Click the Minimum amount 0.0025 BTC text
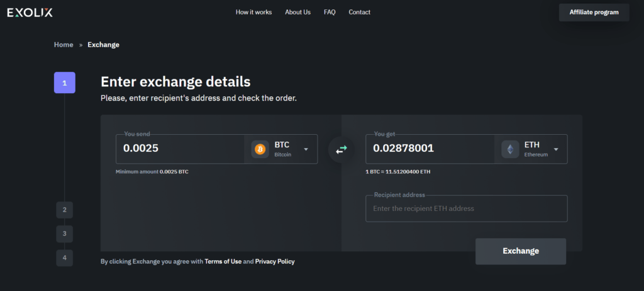Screen dimensions: 644x291 coord(152,171)
